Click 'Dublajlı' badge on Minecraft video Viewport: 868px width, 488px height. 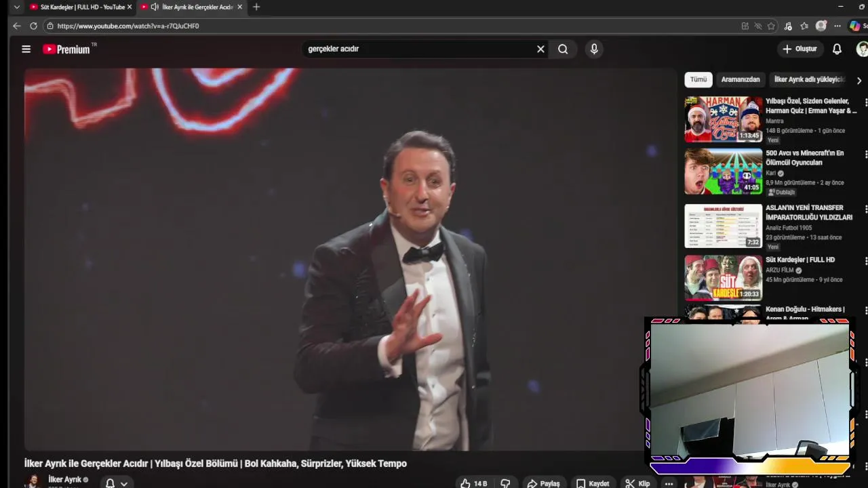click(x=781, y=192)
